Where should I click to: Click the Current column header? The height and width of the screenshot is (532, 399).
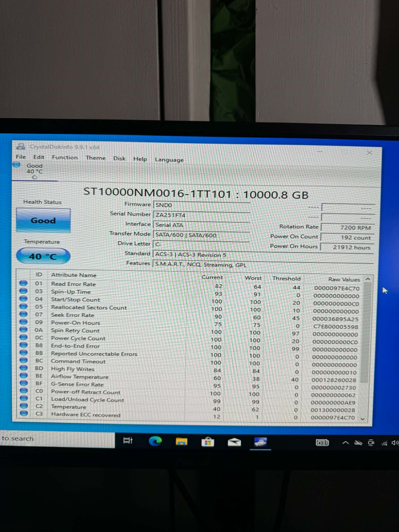(x=212, y=277)
